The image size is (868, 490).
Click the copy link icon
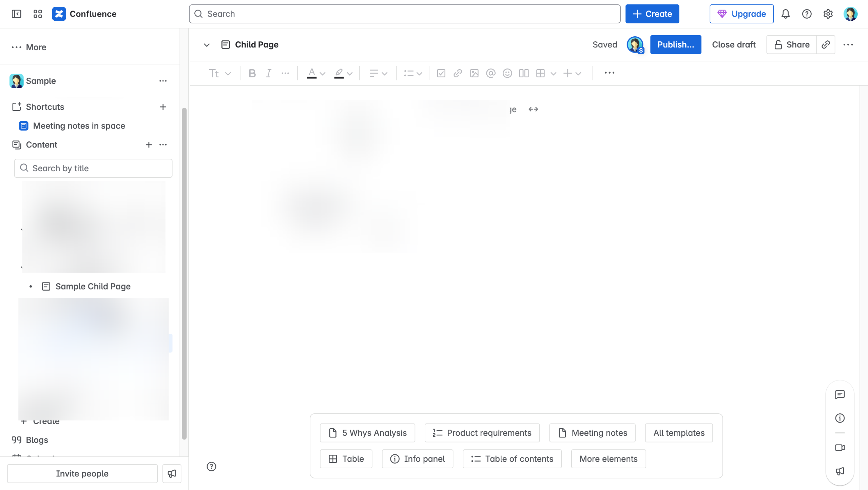826,44
